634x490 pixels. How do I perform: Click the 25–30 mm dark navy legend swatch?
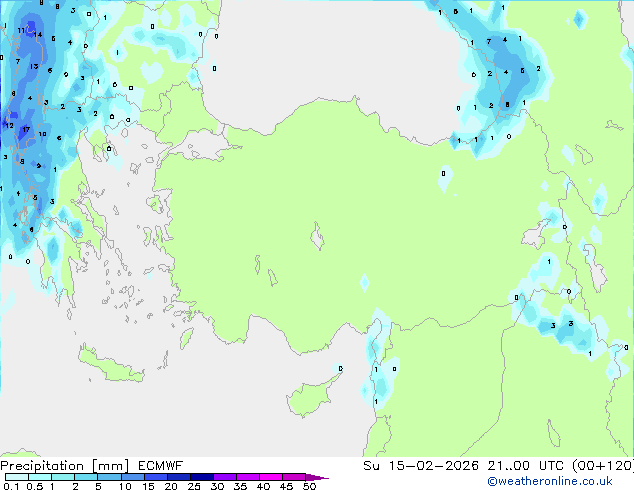[x=201, y=477]
